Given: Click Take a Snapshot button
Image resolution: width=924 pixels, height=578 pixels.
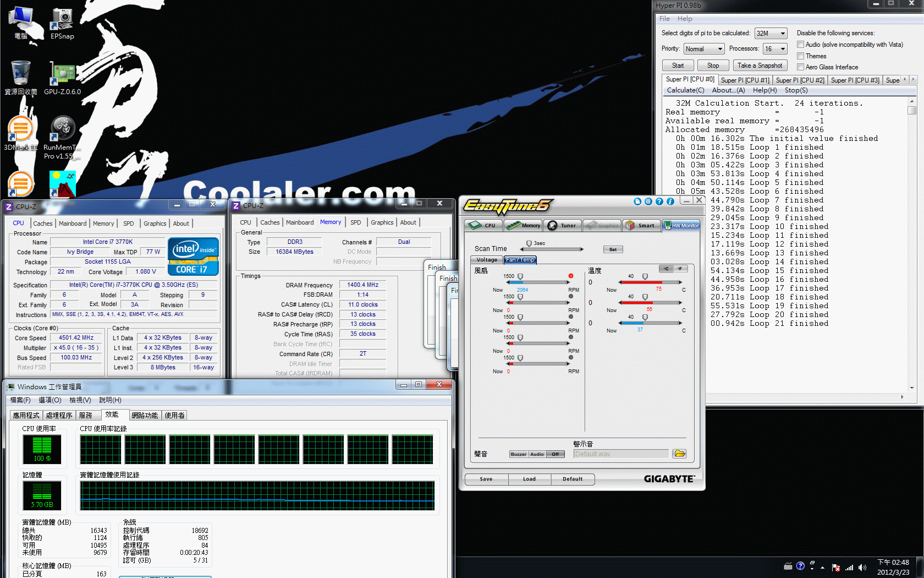Looking at the screenshot, I should point(760,66).
